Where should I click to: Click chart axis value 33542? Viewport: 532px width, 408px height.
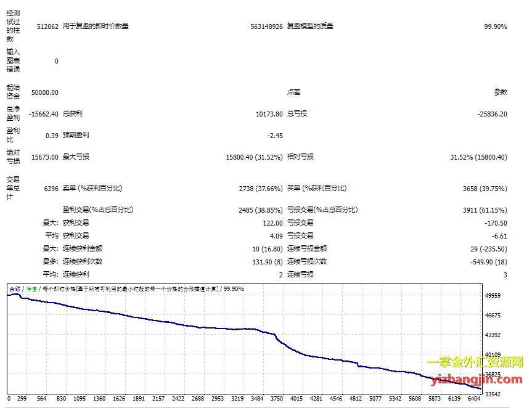coord(493,394)
